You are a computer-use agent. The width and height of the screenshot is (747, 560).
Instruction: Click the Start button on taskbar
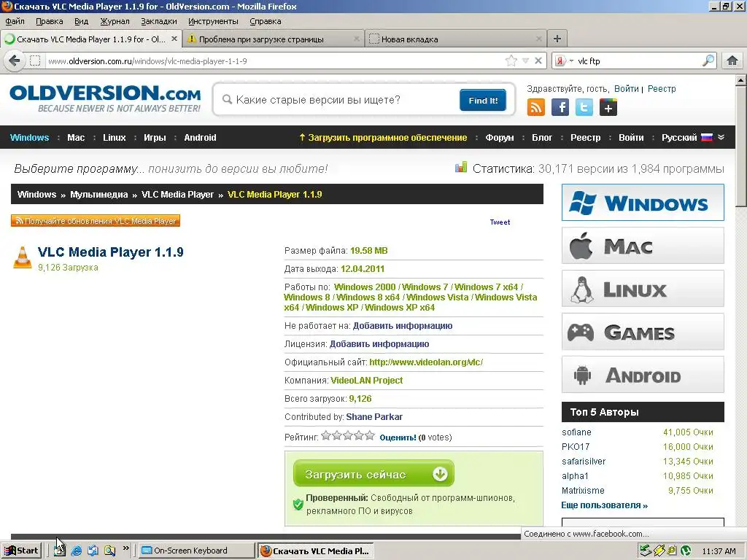pos(21,551)
